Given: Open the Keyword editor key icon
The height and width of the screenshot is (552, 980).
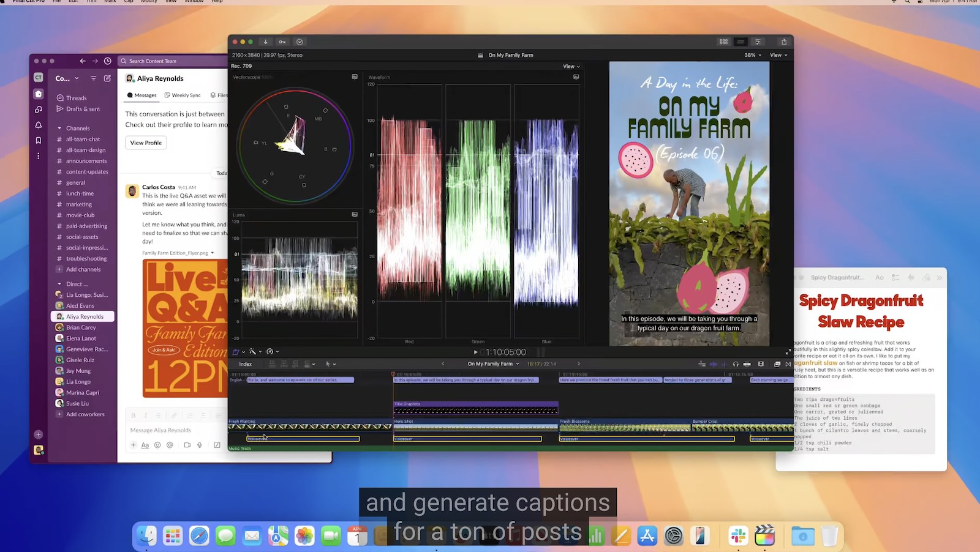Looking at the screenshot, I should point(282,42).
